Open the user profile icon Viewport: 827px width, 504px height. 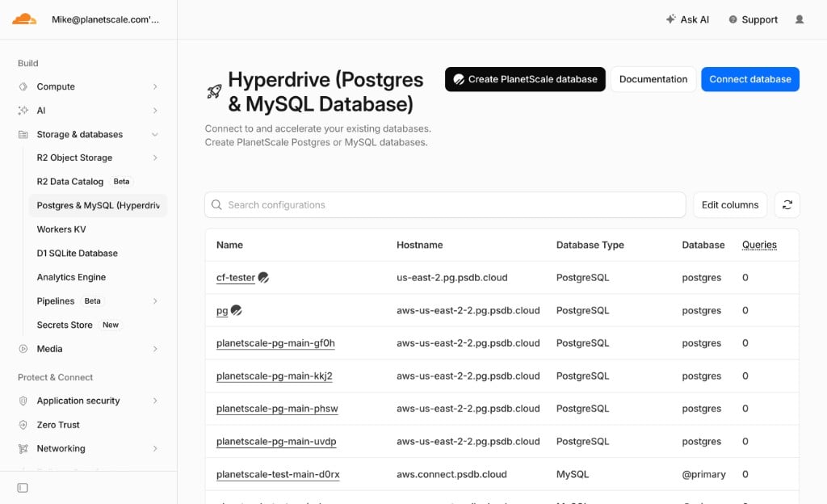799,19
